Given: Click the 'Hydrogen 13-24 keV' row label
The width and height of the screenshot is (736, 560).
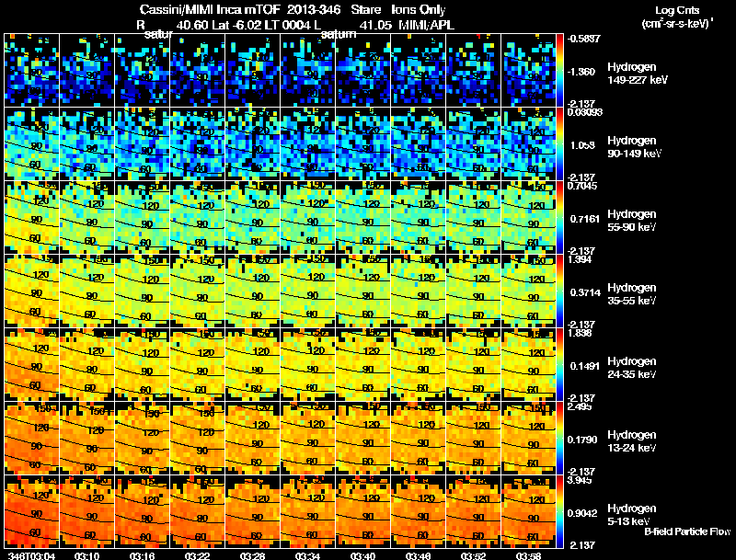Looking at the screenshot, I should pos(632,441).
